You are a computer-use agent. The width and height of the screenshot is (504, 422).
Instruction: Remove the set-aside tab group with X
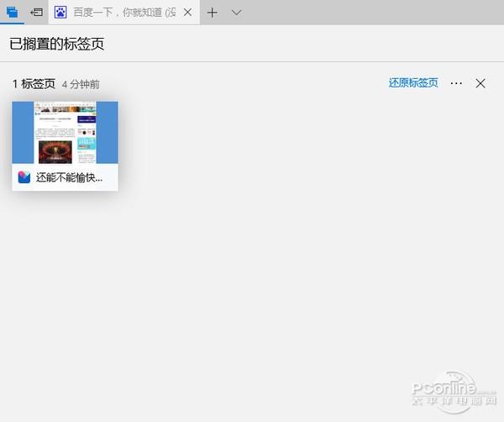click(480, 83)
